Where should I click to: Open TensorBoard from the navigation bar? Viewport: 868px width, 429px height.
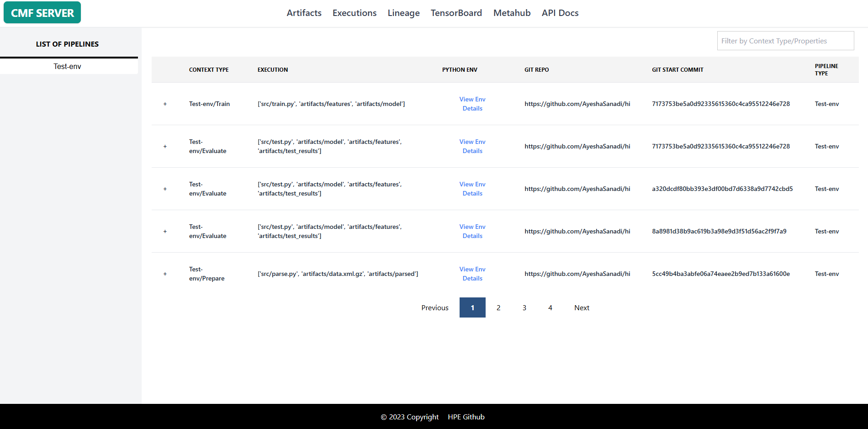[456, 13]
